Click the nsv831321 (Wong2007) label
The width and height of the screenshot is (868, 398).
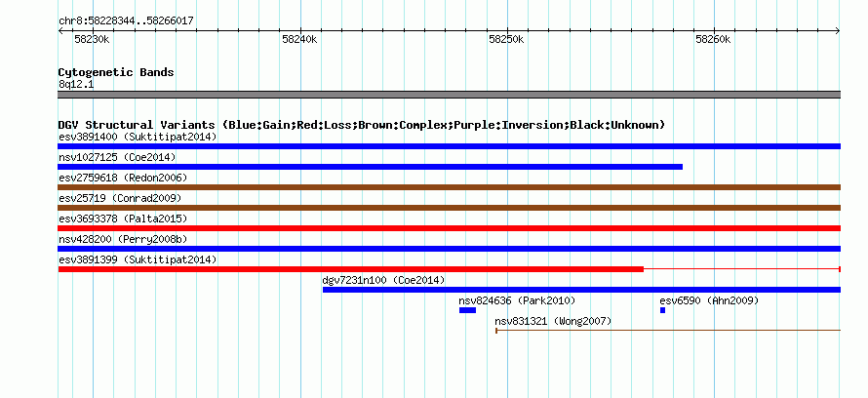coord(553,321)
